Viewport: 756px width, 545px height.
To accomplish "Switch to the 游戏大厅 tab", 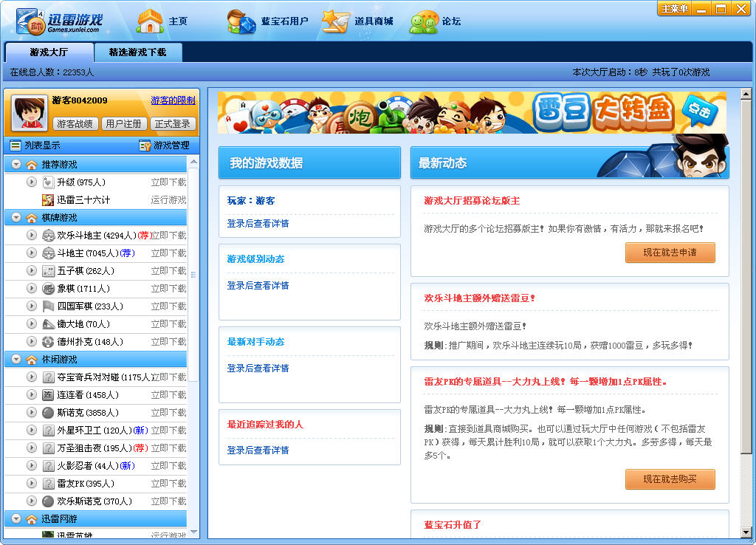I will pyautogui.click(x=49, y=52).
